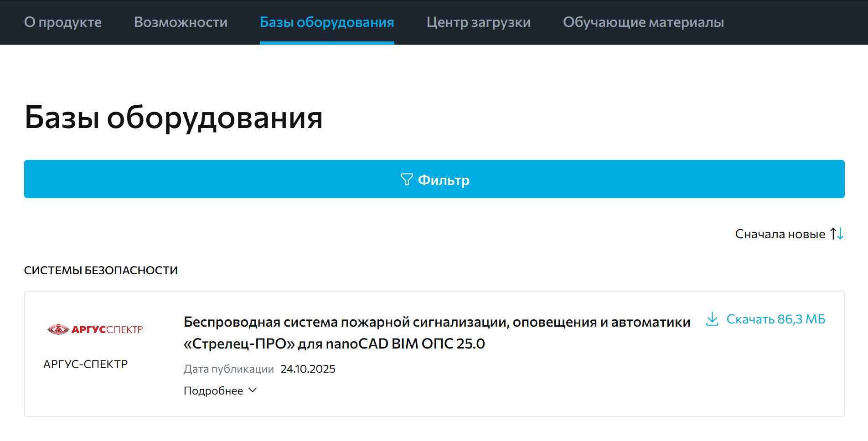Click the СИСТЕМЫ БЕЗОПАСНОСТИ category heading
The height and width of the screenshot is (441, 868).
[x=101, y=270]
